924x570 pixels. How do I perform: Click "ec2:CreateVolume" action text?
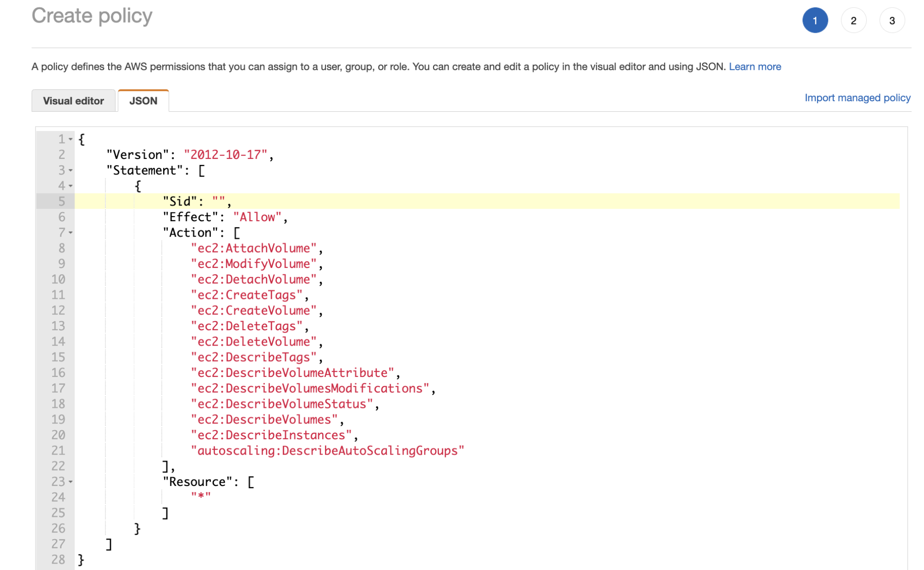[254, 310]
